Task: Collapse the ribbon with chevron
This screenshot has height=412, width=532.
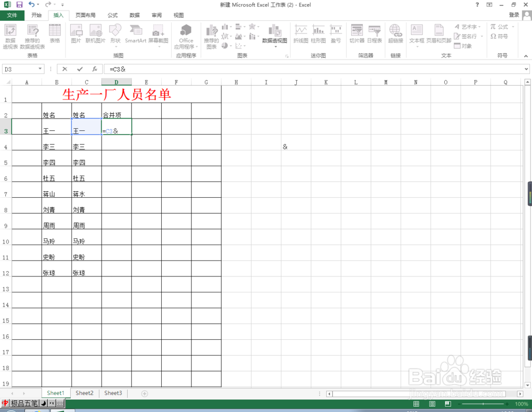Action: 526,56
